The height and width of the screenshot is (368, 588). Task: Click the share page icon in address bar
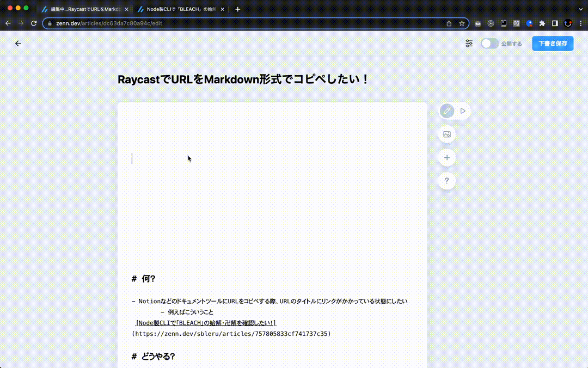[x=449, y=23]
